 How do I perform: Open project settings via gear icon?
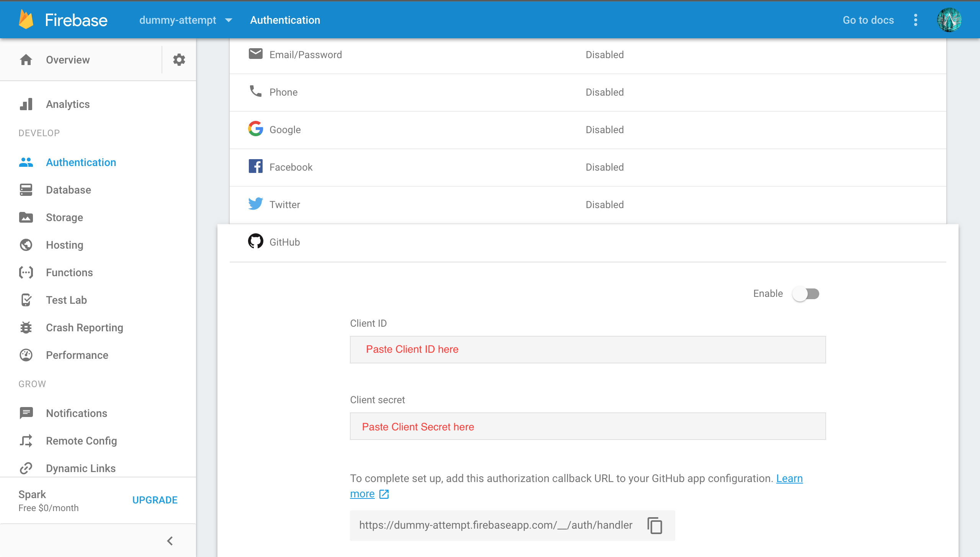point(178,60)
